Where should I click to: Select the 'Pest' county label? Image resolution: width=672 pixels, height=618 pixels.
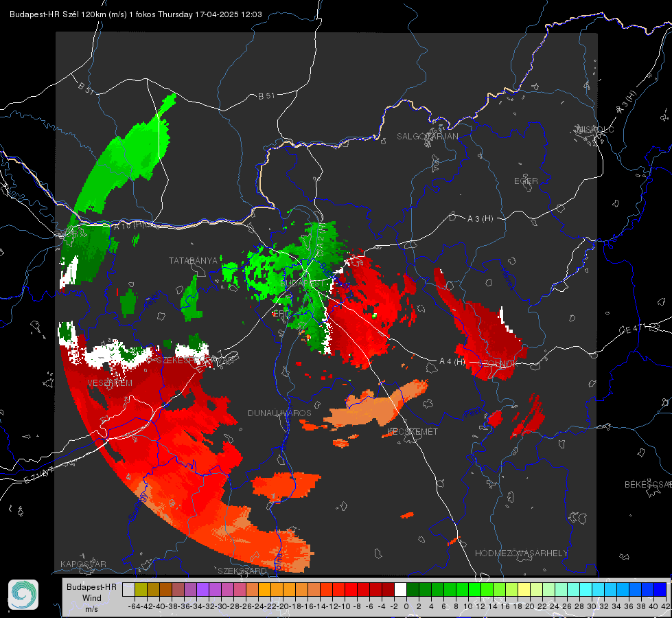[x=472, y=413]
